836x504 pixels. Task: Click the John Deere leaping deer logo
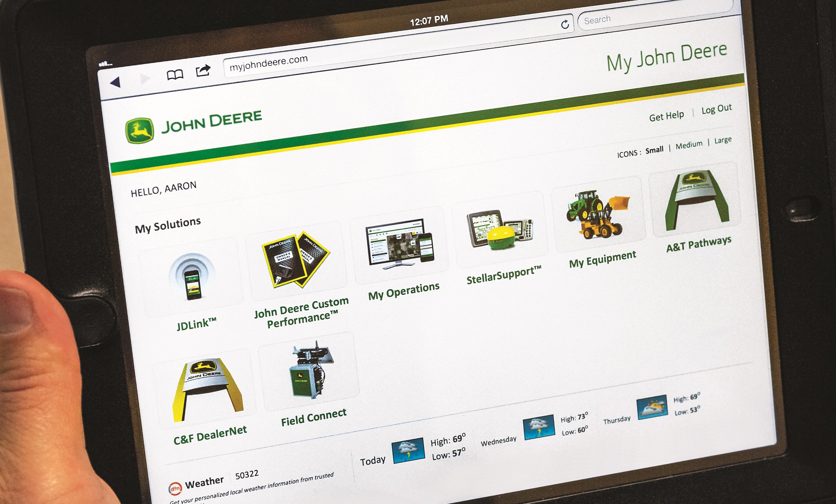coord(140,131)
